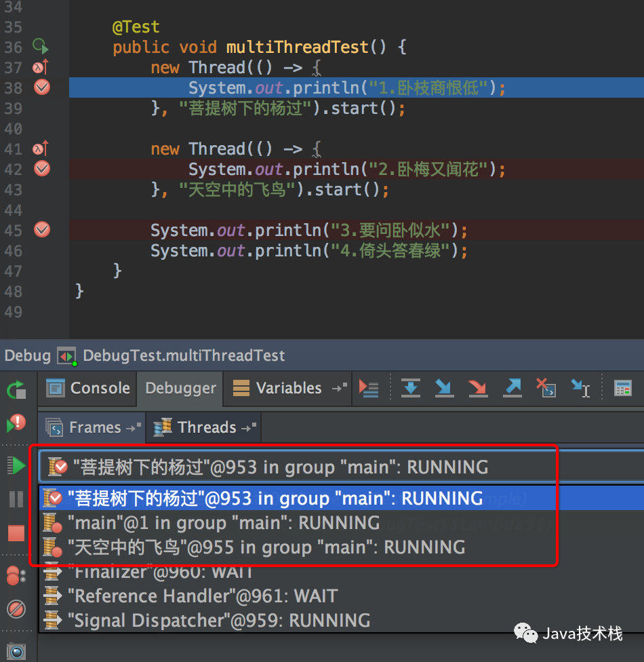The height and width of the screenshot is (662, 644).
Task: Toggle breakpoint on line 38
Action: point(42,87)
